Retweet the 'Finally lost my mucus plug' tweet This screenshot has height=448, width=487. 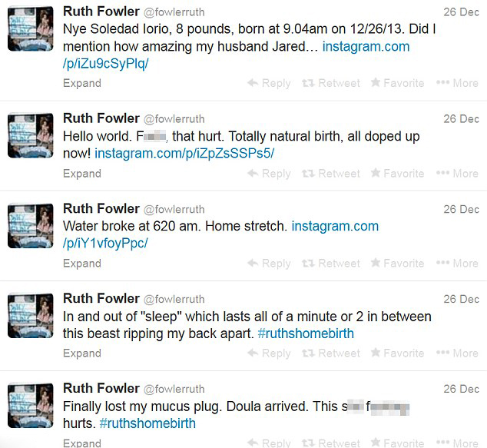(x=331, y=443)
